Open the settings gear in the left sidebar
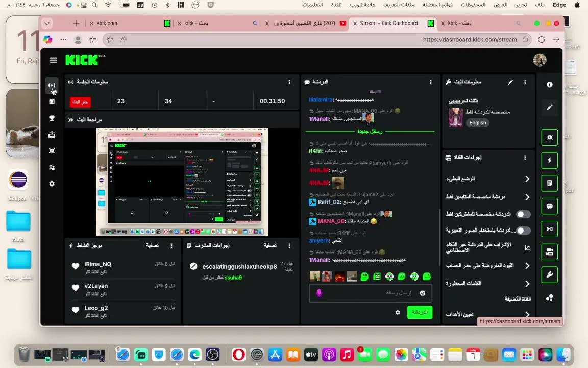Image resolution: width=588 pixels, height=368 pixels. (52, 183)
